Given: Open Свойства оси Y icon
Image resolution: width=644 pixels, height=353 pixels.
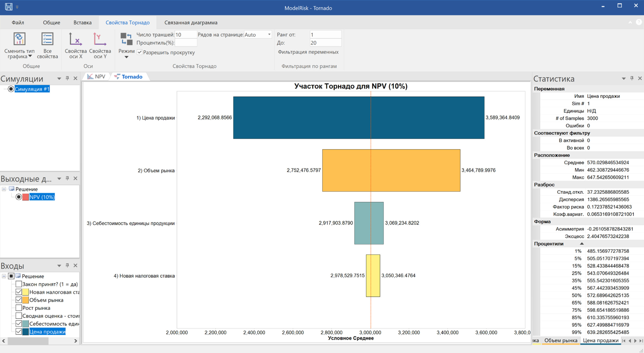Looking at the screenshot, I should [x=100, y=40].
